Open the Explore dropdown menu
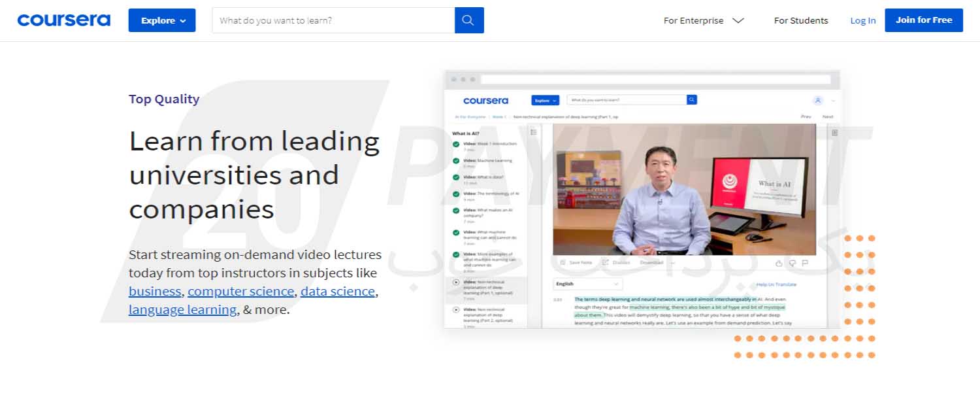This screenshot has width=980, height=397. [162, 20]
